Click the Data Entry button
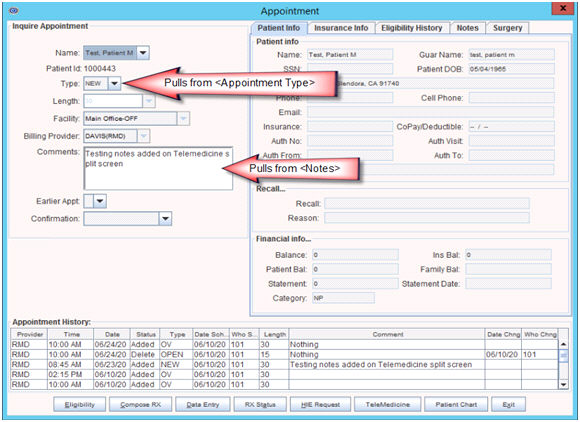The width and height of the screenshot is (580, 422). coord(203,405)
